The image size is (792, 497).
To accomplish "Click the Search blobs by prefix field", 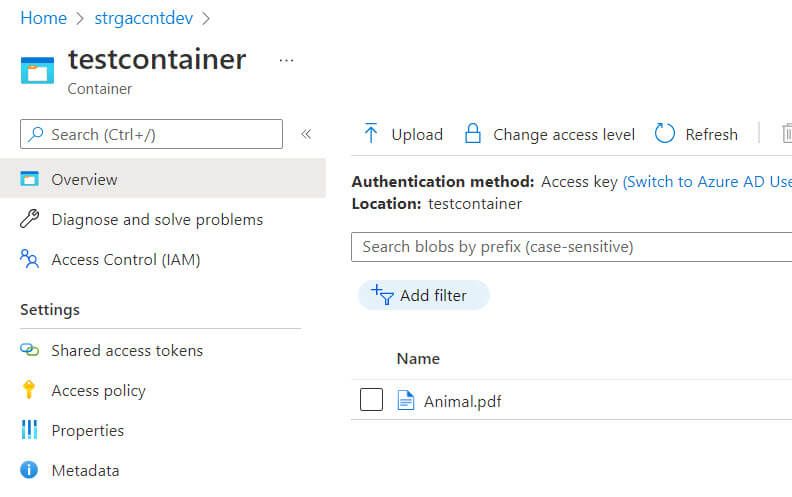I will [570, 247].
